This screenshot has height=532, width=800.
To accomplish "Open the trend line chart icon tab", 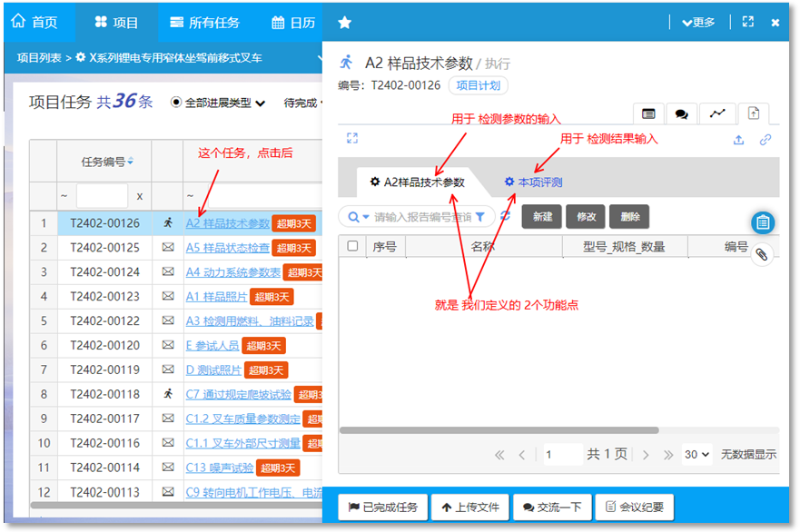I will point(717,114).
